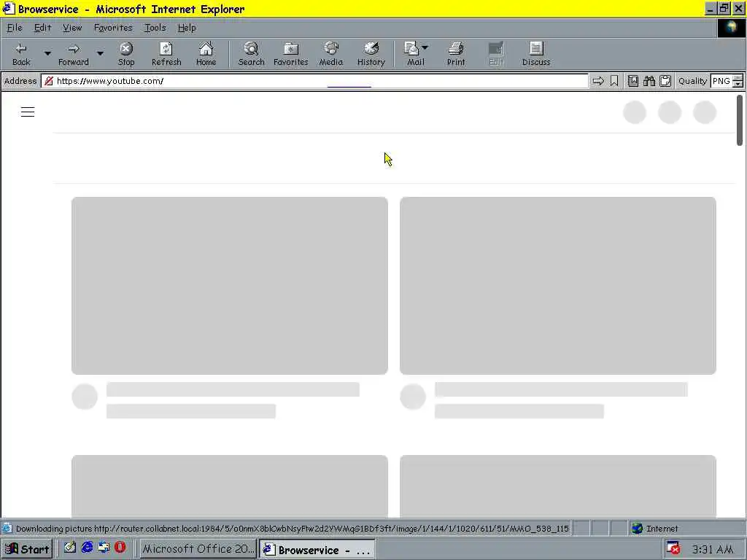747x560 pixels.
Task: Click the Quality spinner down arrow
Action: coord(738,85)
